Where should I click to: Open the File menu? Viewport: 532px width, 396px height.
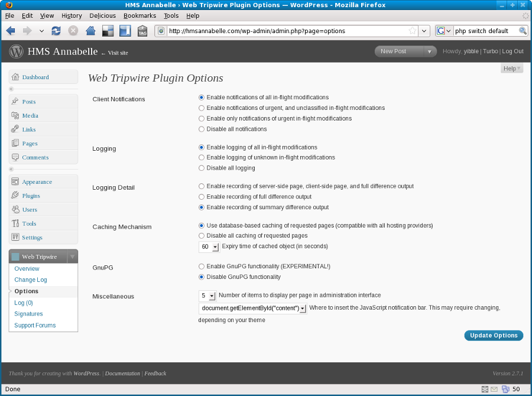[9, 15]
